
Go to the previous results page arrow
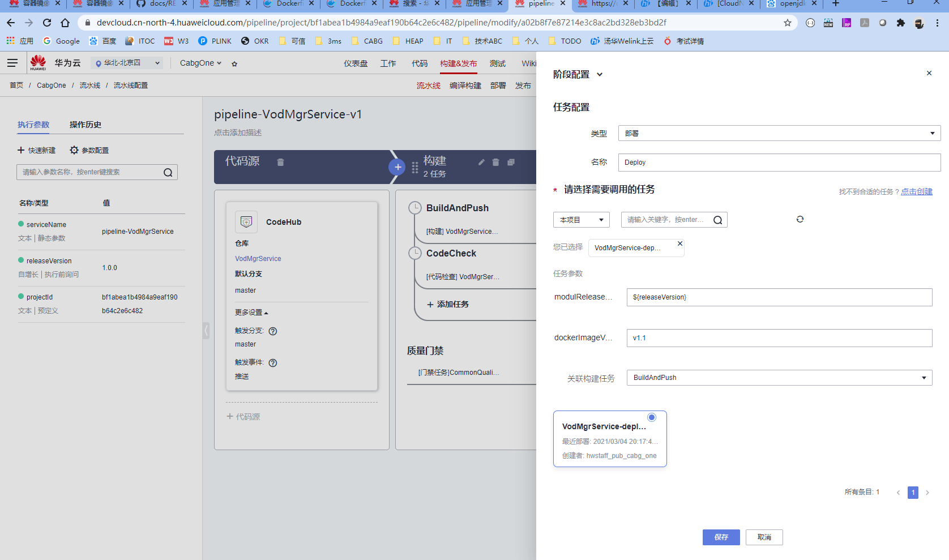coord(898,493)
